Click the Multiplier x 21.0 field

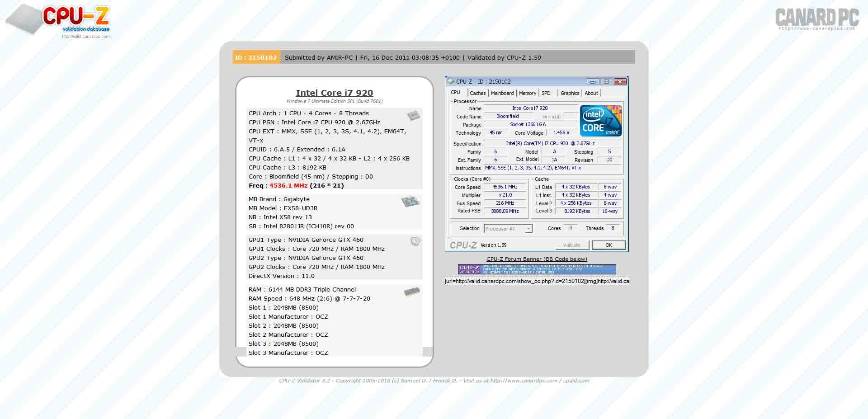coord(505,195)
